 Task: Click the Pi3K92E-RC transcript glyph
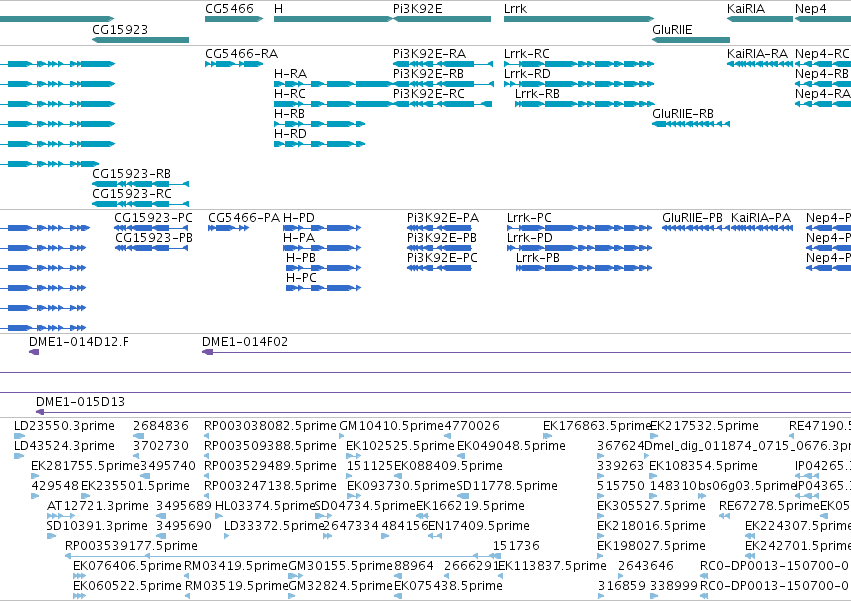(x=442, y=104)
